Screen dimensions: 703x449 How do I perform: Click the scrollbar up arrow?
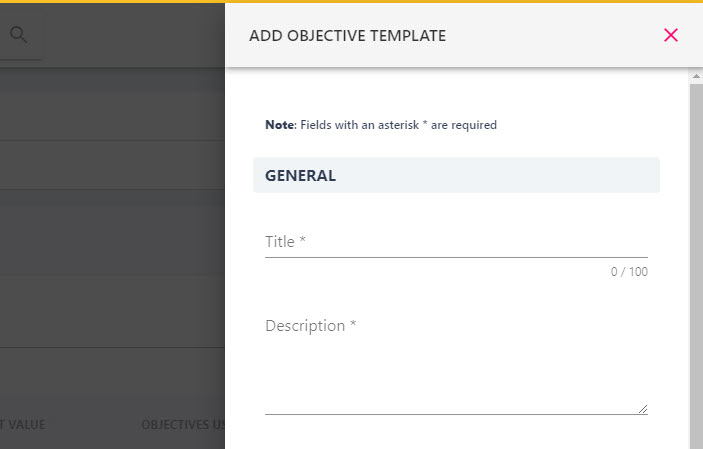pyautogui.click(x=696, y=76)
